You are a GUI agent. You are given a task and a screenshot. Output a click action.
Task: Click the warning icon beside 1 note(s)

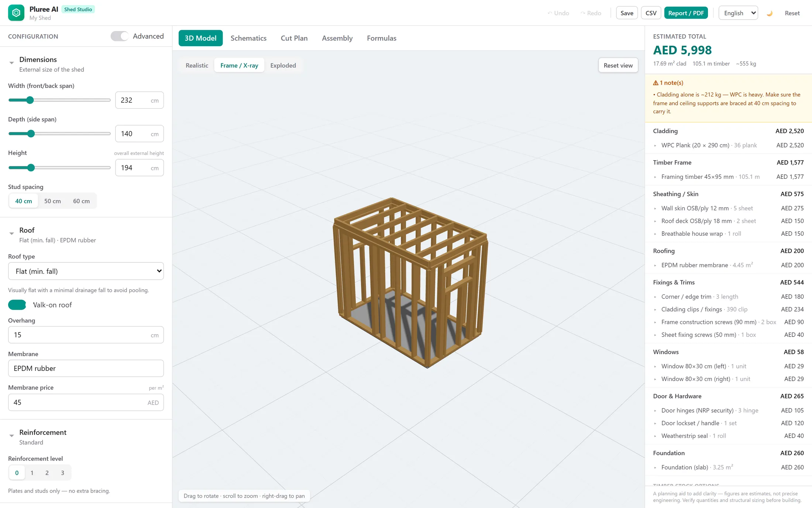656,83
